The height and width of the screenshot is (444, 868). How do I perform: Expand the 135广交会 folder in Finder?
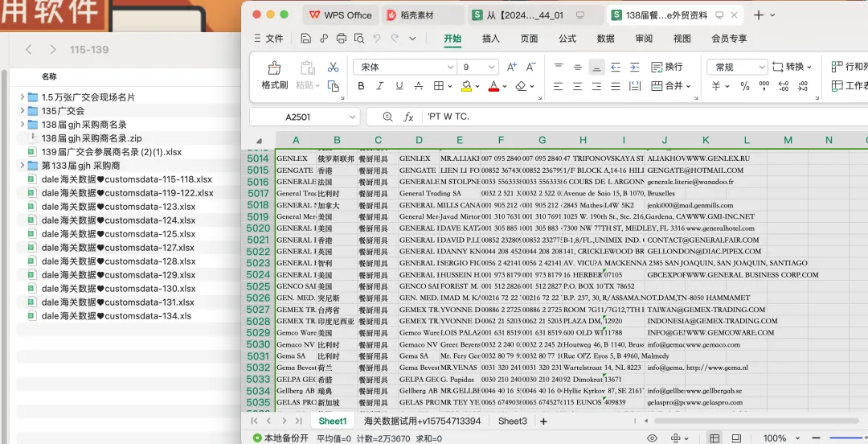point(23,111)
